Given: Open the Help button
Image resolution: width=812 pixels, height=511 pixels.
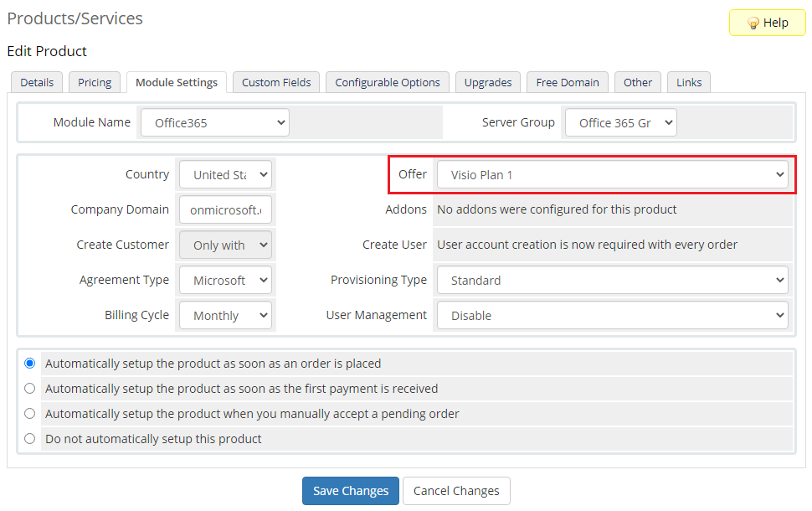Looking at the screenshot, I should pyautogui.click(x=768, y=23).
